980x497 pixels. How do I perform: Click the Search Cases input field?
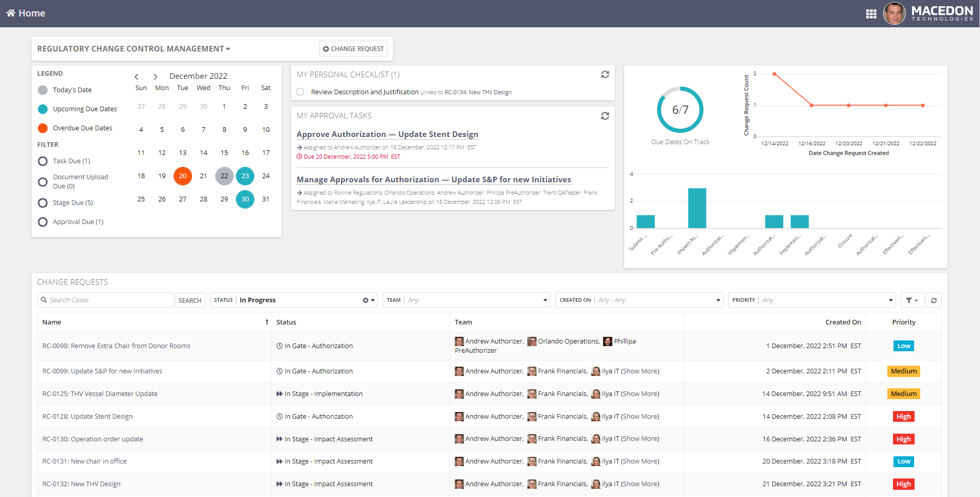coord(109,300)
